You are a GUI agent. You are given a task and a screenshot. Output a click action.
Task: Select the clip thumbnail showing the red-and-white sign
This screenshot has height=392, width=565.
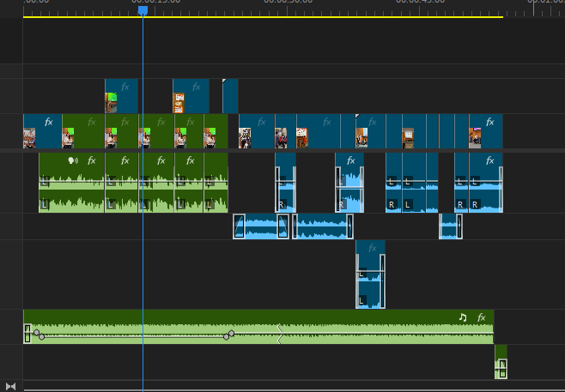pyautogui.click(x=302, y=138)
